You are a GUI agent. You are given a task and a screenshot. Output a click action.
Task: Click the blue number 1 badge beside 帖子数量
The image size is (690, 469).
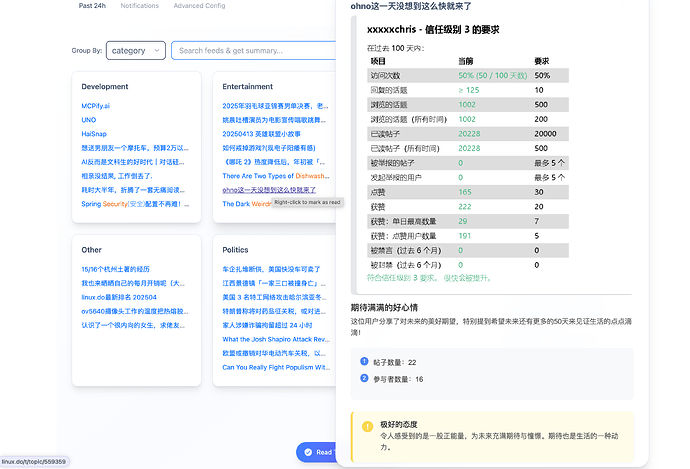(364, 361)
